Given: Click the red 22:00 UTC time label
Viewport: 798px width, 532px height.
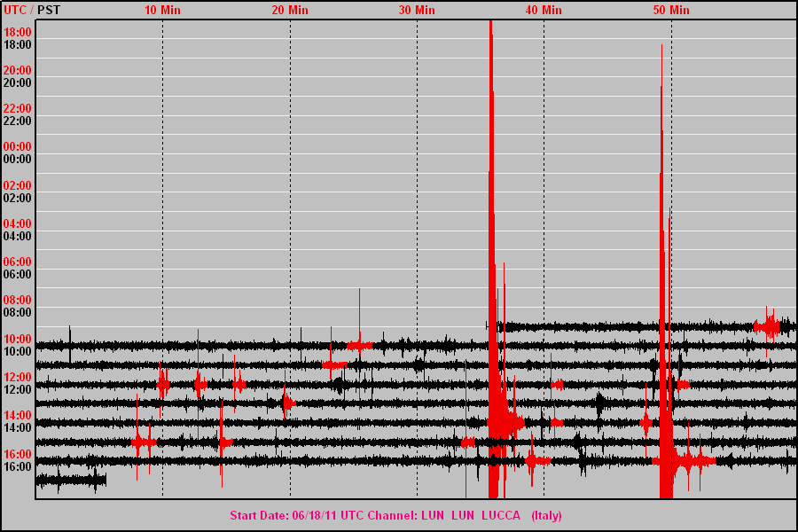Looking at the screenshot, I should 18,108.
